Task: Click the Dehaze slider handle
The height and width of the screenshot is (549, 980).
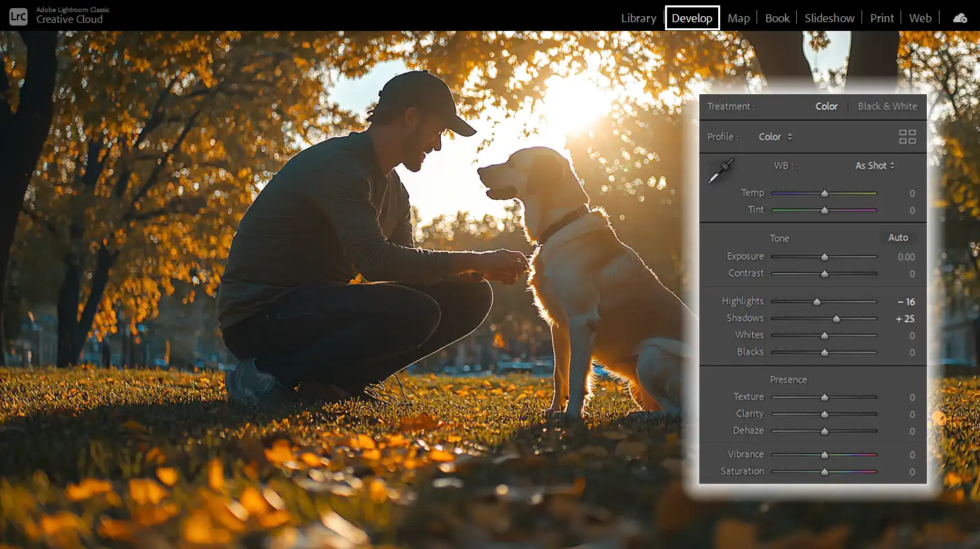Action: [825, 431]
